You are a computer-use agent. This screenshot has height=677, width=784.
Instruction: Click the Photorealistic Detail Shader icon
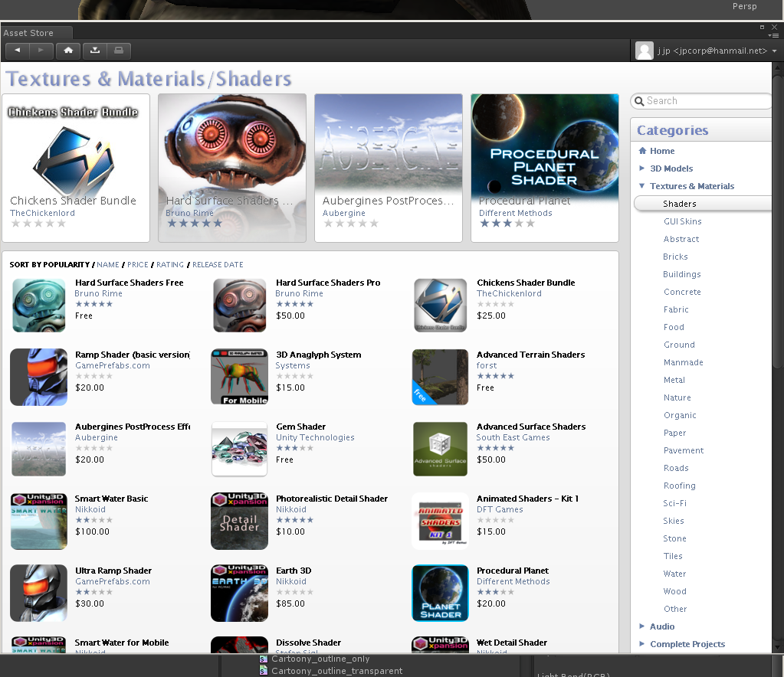pos(240,521)
